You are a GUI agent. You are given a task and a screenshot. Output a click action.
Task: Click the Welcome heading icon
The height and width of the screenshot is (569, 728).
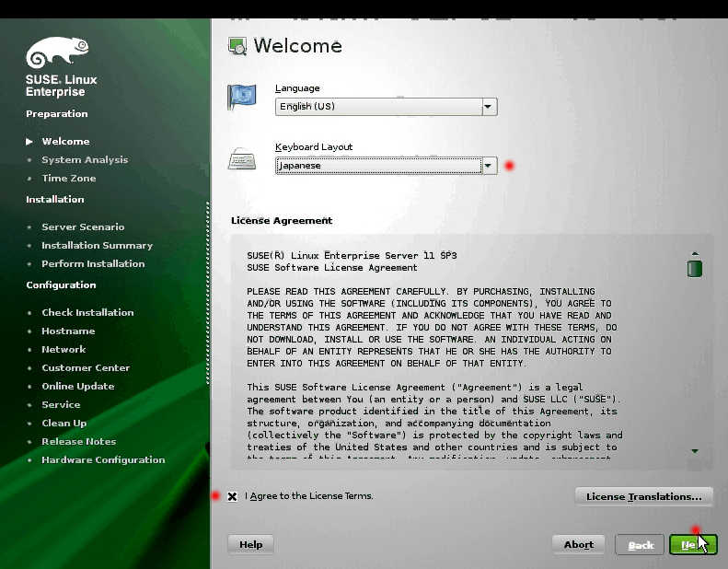[x=237, y=46]
